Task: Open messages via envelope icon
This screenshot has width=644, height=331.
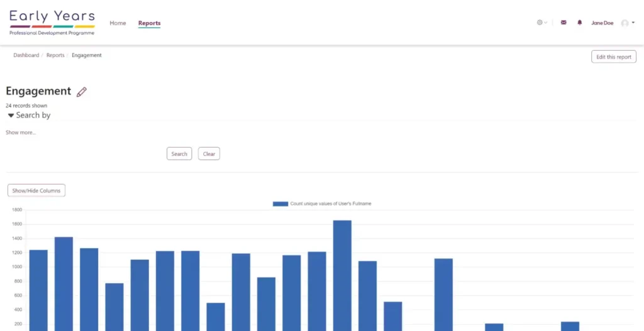Action: pos(563,23)
